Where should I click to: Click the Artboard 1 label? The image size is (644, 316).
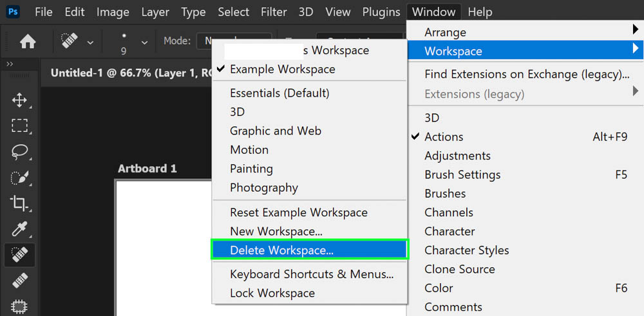coord(147,169)
